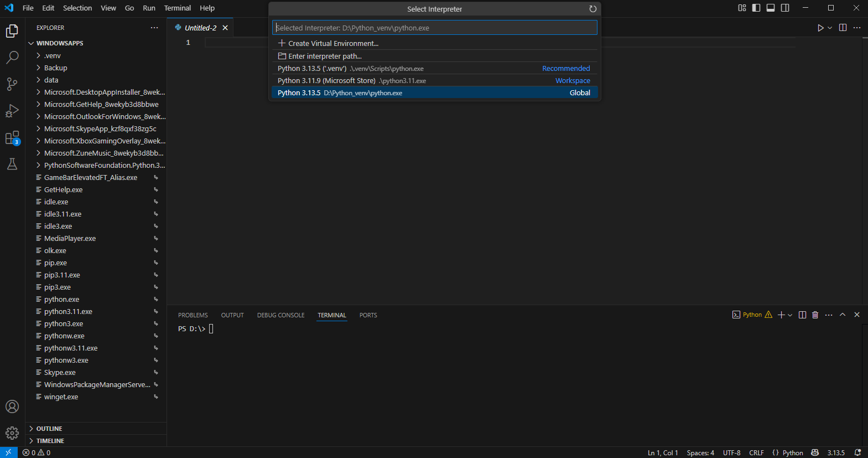This screenshot has width=868, height=458.
Task: Click errors and warnings count in status bar
Action: tap(37, 452)
